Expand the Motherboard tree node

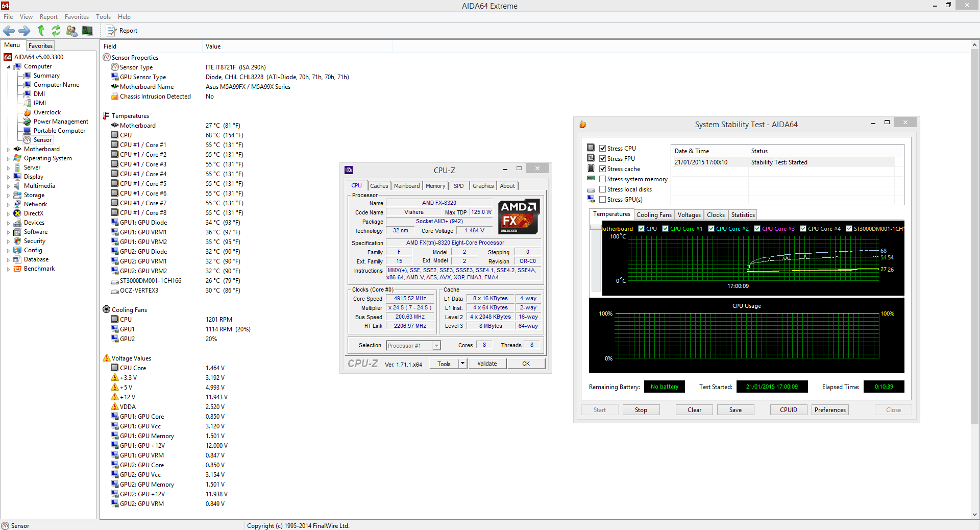(8, 150)
